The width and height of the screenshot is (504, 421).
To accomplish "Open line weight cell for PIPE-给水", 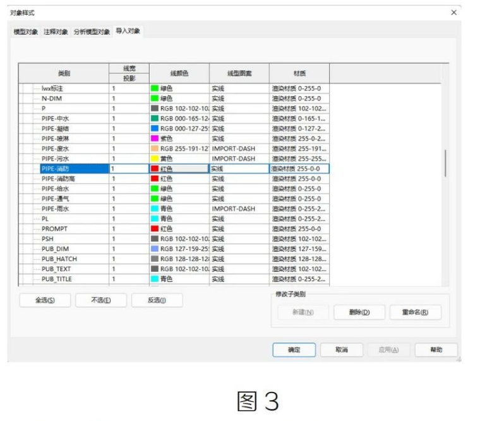I will [x=129, y=188].
